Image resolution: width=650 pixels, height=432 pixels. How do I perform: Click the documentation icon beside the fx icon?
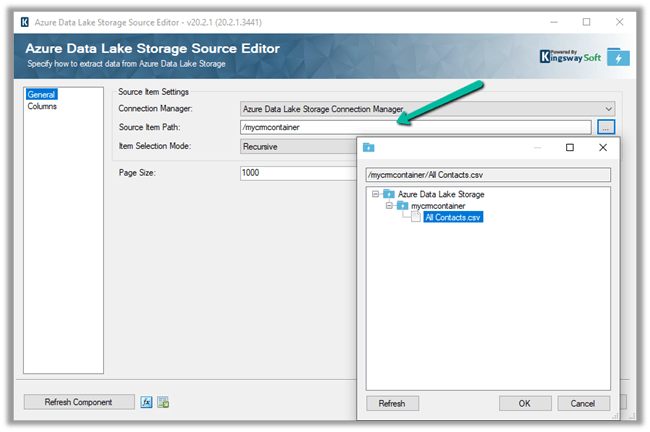163,402
